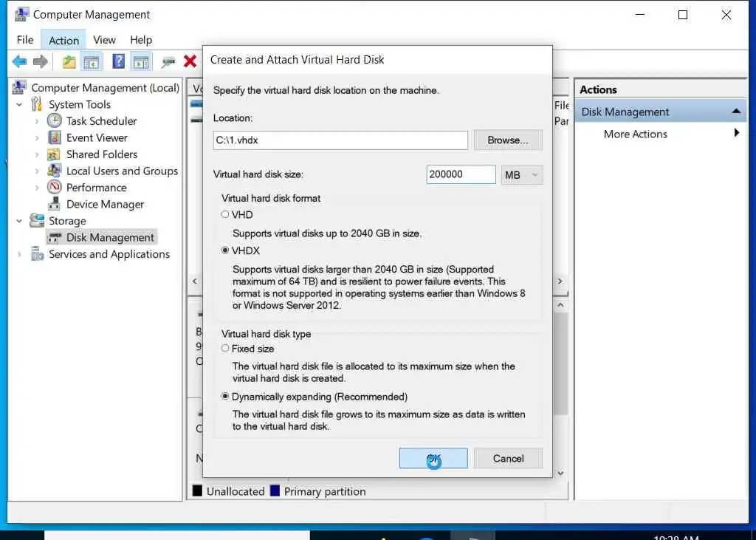Open the Action menu
The width and height of the screenshot is (756, 540).
(x=63, y=40)
